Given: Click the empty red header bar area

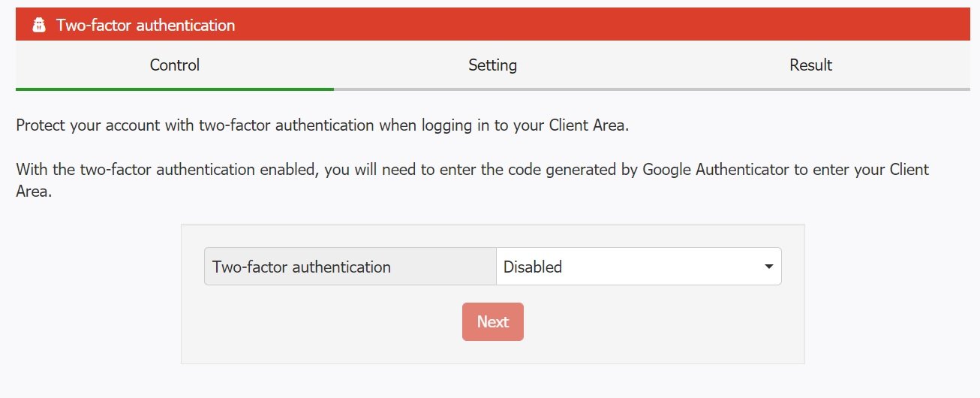Looking at the screenshot, I should tap(600, 26).
